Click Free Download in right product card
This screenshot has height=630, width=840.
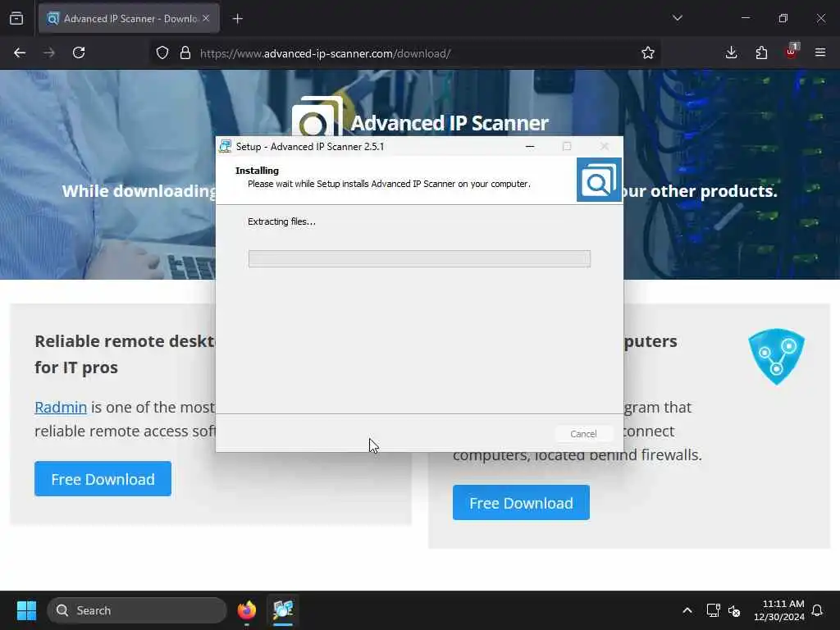pos(521,503)
